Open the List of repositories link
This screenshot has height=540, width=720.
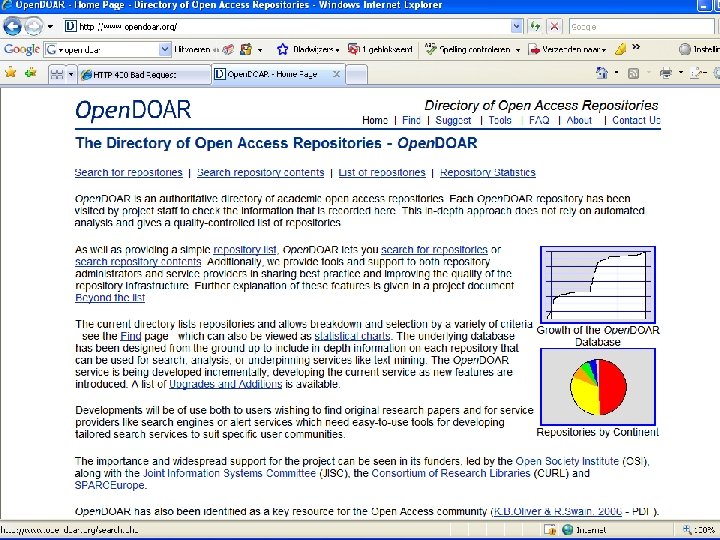(x=382, y=173)
